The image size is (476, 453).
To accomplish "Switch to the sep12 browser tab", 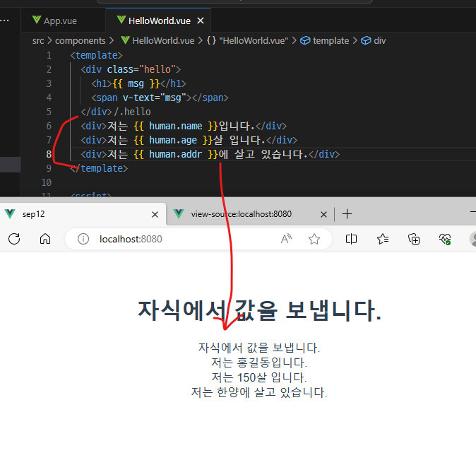I will pyautogui.click(x=83, y=214).
